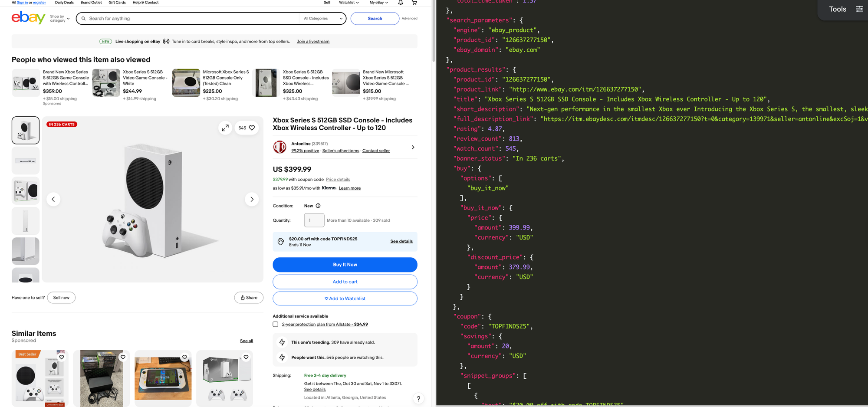Open the shopping cart icon
Image resolution: width=868 pixels, height=407 pixels.
click(414, 3)
